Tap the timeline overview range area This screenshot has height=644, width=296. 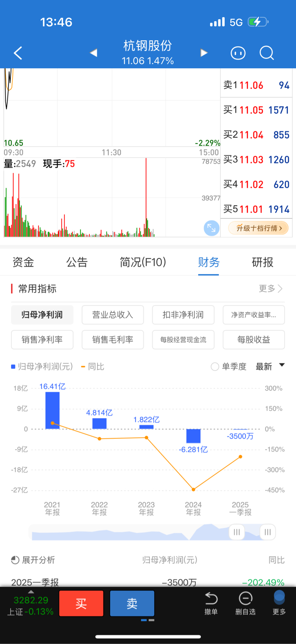152,532
